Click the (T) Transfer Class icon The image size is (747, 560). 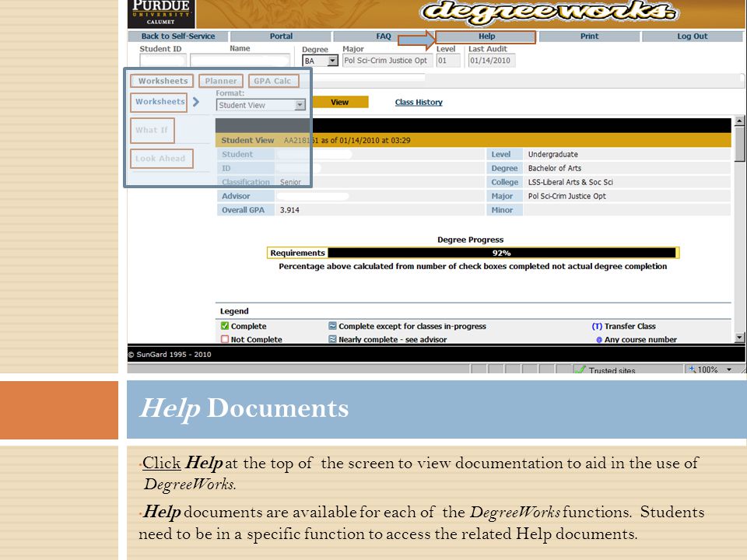coord(597,326)
